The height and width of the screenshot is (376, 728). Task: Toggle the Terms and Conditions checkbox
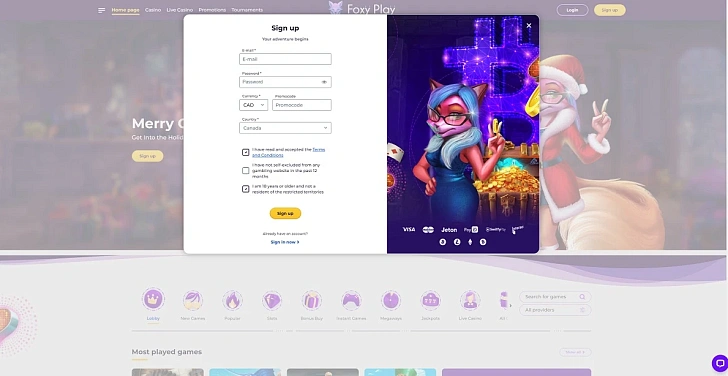pos(246,152)
